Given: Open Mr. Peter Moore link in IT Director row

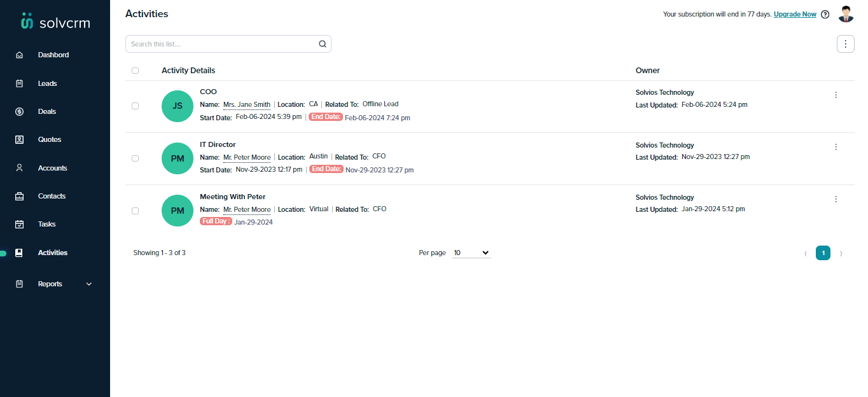Looking at the screenshot, I should (x=247, y=157).
